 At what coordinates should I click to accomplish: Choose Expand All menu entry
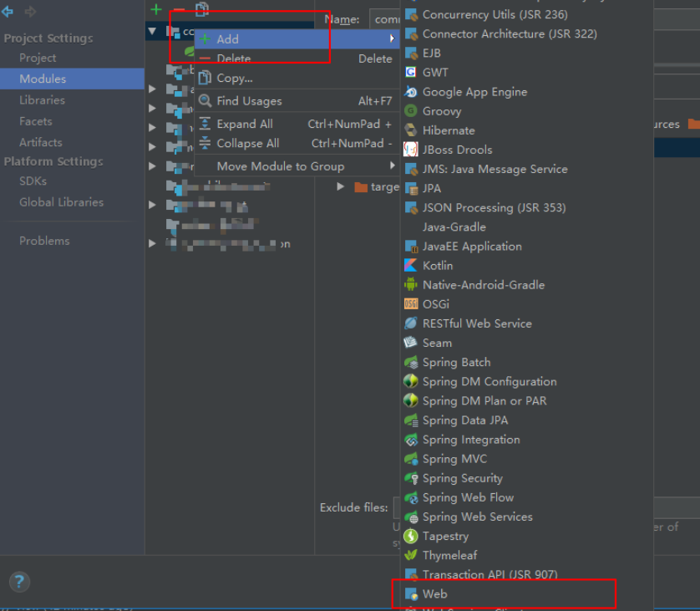tap(297, 124)
